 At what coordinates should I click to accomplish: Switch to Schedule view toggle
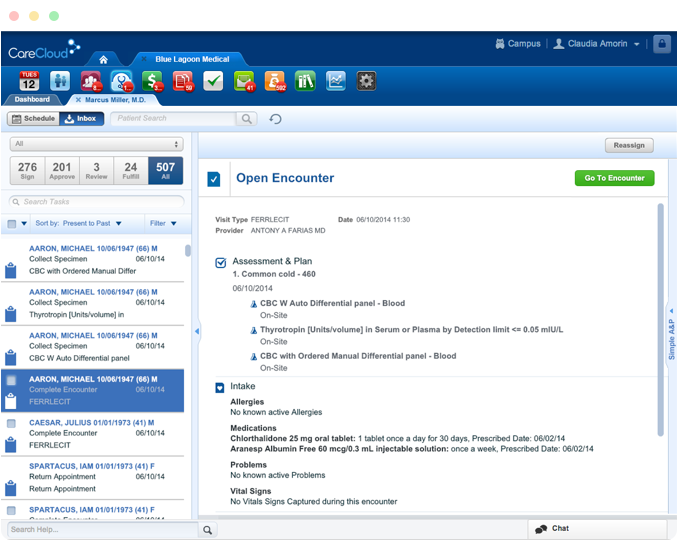click(33, 119)
